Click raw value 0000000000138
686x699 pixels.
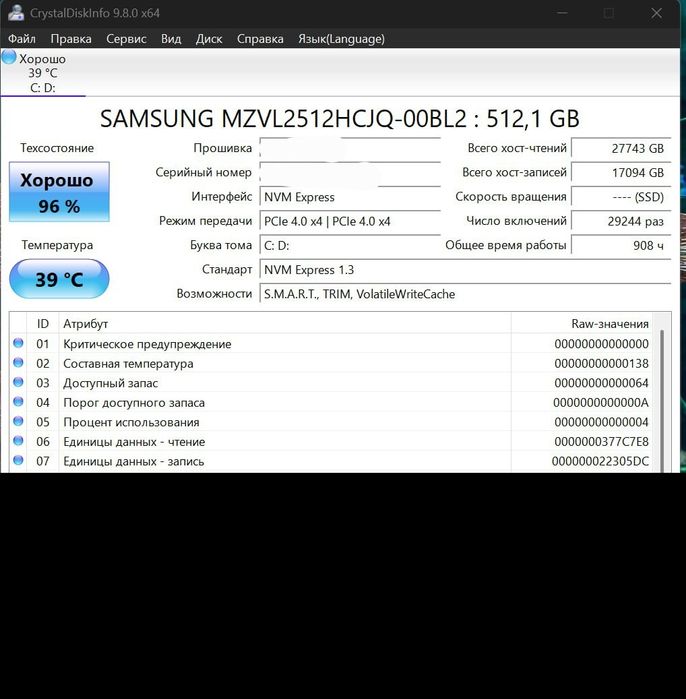point(601,363)
